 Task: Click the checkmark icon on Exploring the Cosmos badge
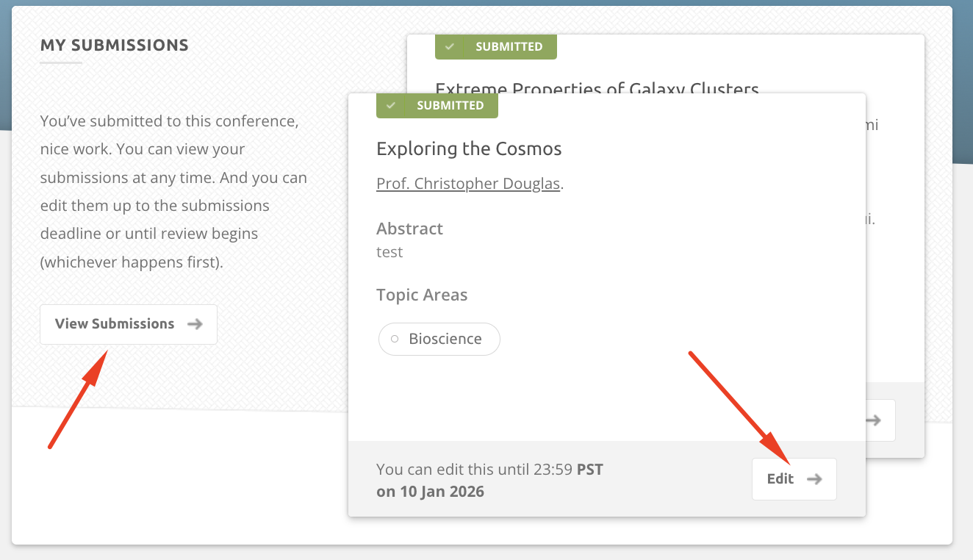391,106
